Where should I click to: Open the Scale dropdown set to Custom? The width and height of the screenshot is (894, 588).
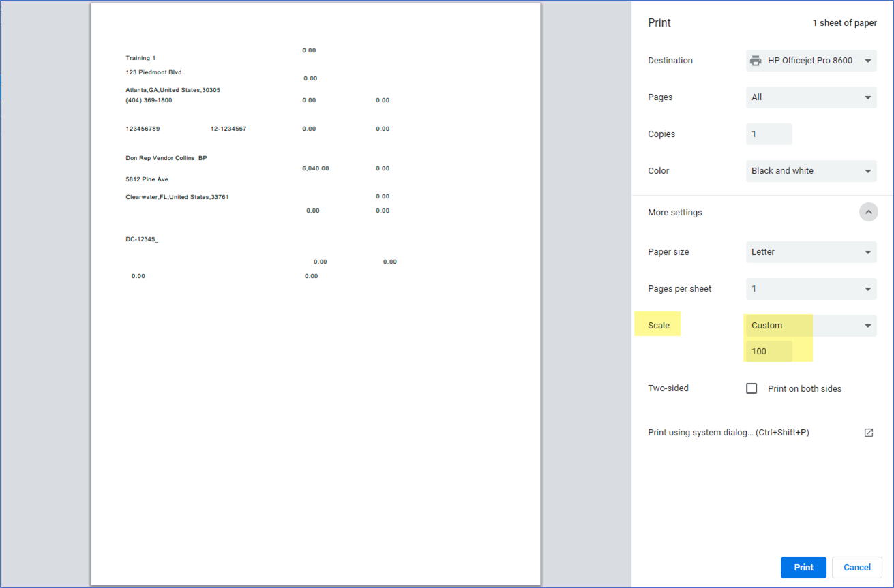pos(811,326)
